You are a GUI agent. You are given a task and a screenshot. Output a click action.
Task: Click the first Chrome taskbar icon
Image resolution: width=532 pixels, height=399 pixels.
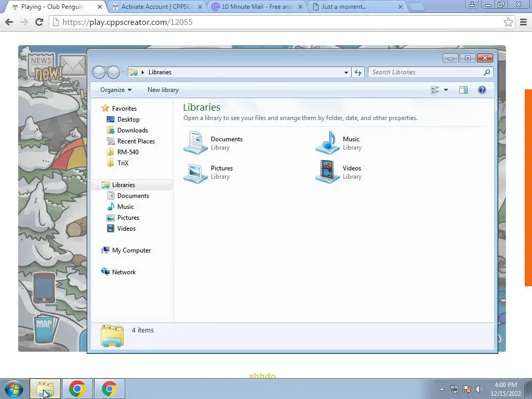coord(77,389)
